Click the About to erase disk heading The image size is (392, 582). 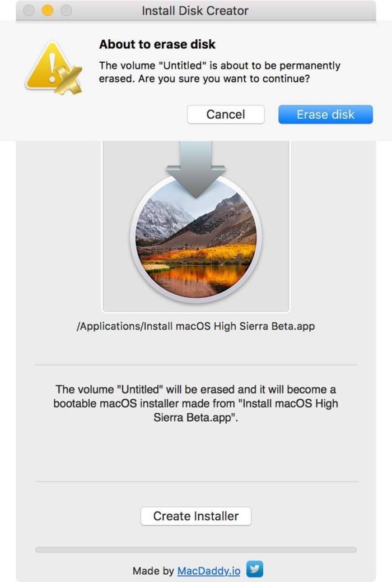tap(157, 44)
